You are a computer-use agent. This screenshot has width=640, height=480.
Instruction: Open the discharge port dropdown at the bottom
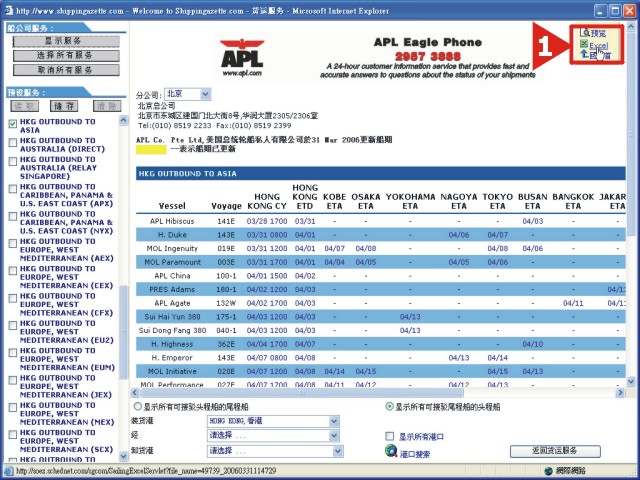coord(275,451)
